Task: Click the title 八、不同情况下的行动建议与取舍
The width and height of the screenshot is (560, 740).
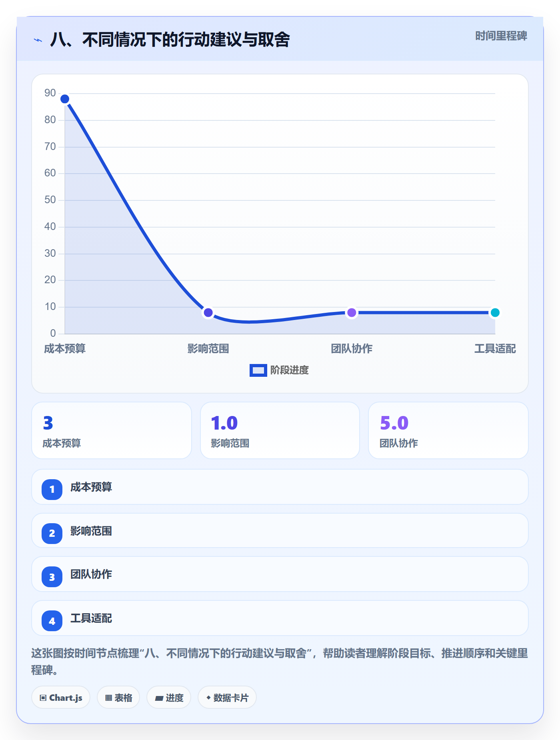Action: [170, 40]
